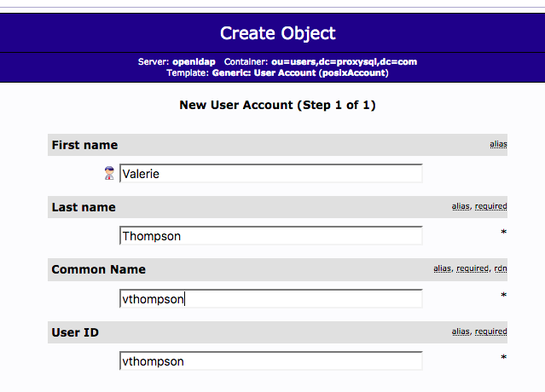Click the New User Account step heading
This screenshot has width=545, height=392.
coord(277,106)
